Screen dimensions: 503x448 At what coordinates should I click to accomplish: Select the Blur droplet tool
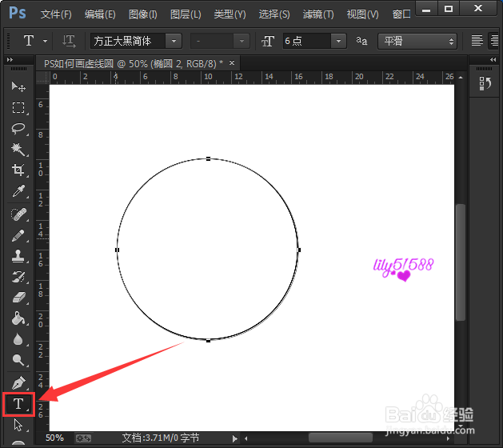click(x=18, y=339)
